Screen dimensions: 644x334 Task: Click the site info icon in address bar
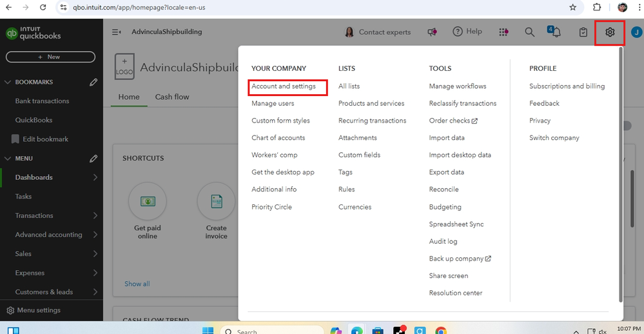pos(63,7)
